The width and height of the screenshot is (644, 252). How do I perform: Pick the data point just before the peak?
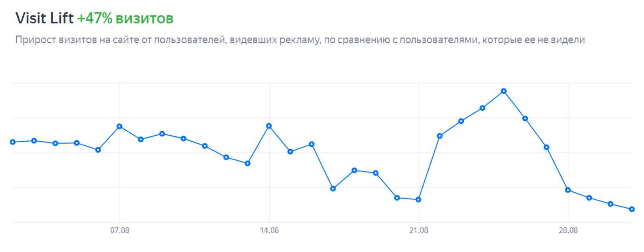pyautogui.click(x=482, y=108)
